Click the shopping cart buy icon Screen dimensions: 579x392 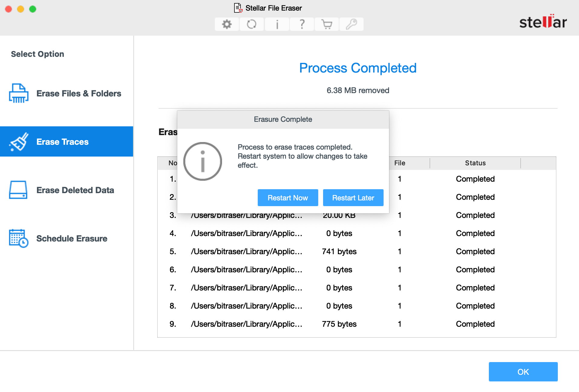click(327, 24)
